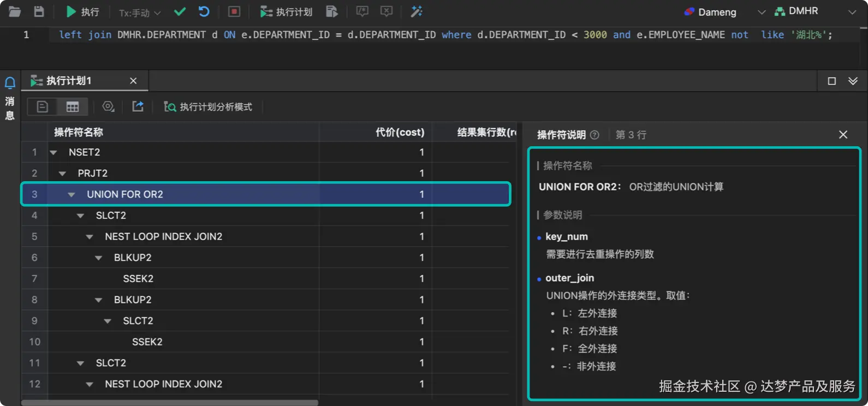Viewport: 868px width, 406px height.
Task: Open file via folder icon
Action: point(15,11)
